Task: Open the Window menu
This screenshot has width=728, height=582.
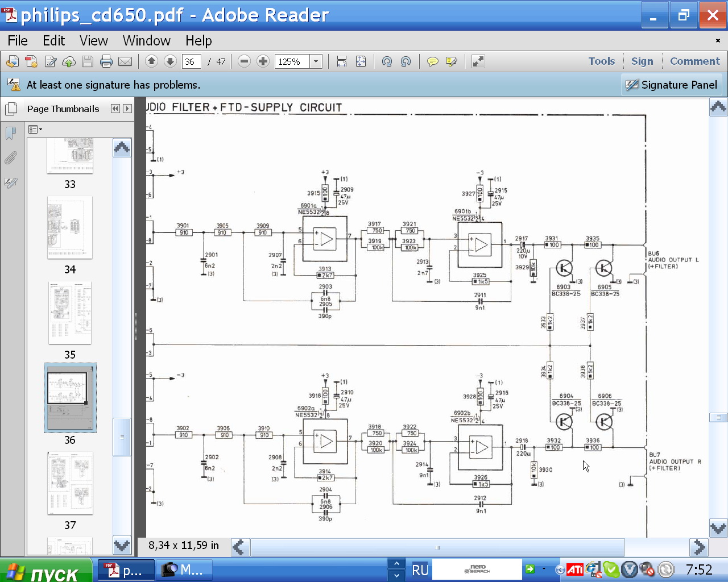Action: [146, 41]
